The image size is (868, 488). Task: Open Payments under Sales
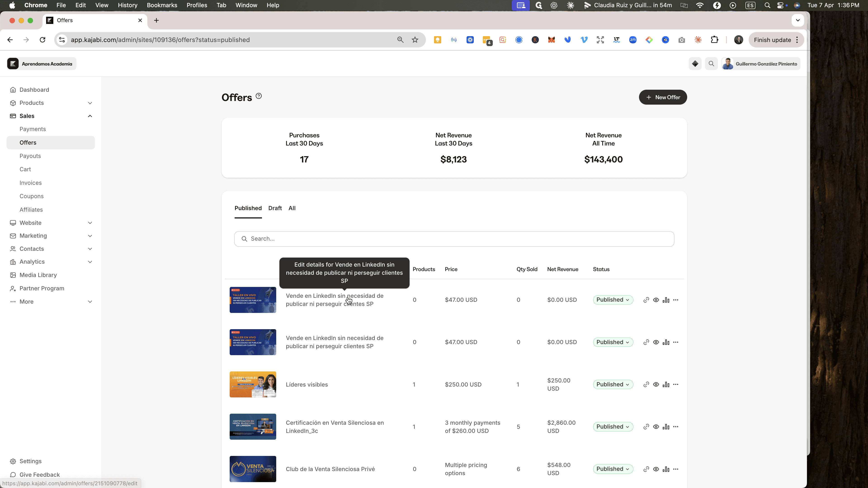(x=33, y=129)
